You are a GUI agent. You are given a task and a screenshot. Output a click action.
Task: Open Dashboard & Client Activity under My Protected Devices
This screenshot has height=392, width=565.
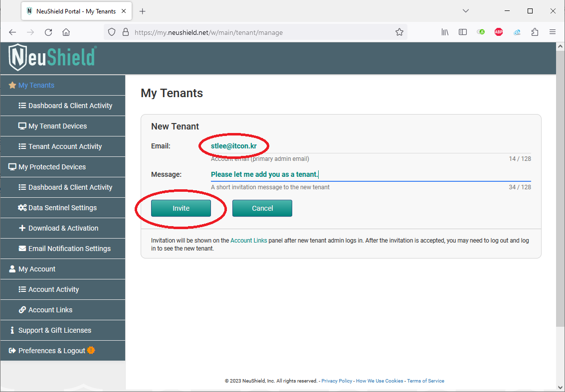[x=63, y=188]
